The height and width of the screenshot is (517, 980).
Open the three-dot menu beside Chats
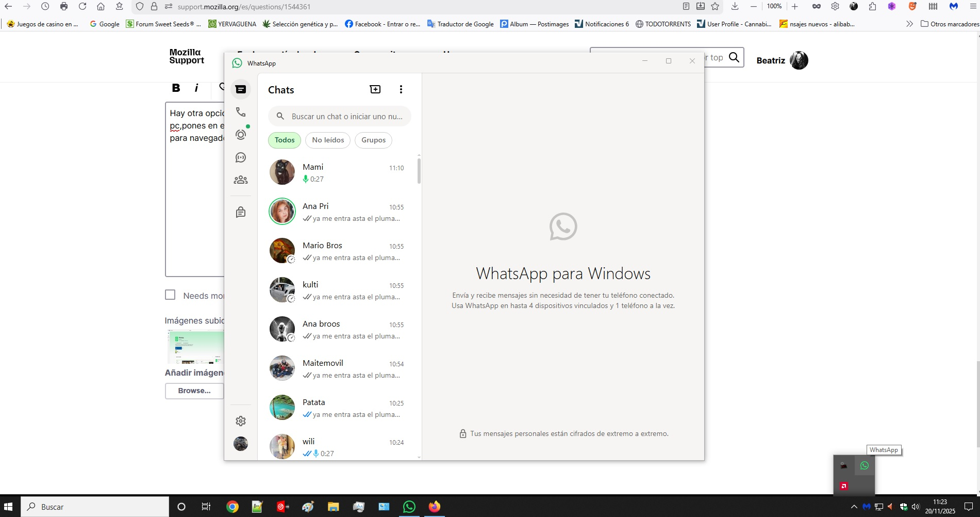pos(401,89)
